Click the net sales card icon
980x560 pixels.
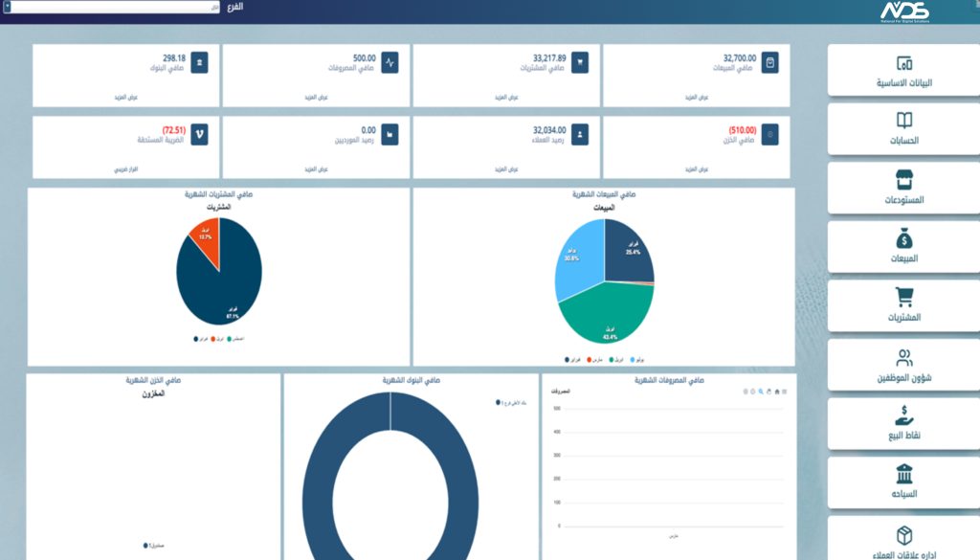tap(770, 62)
